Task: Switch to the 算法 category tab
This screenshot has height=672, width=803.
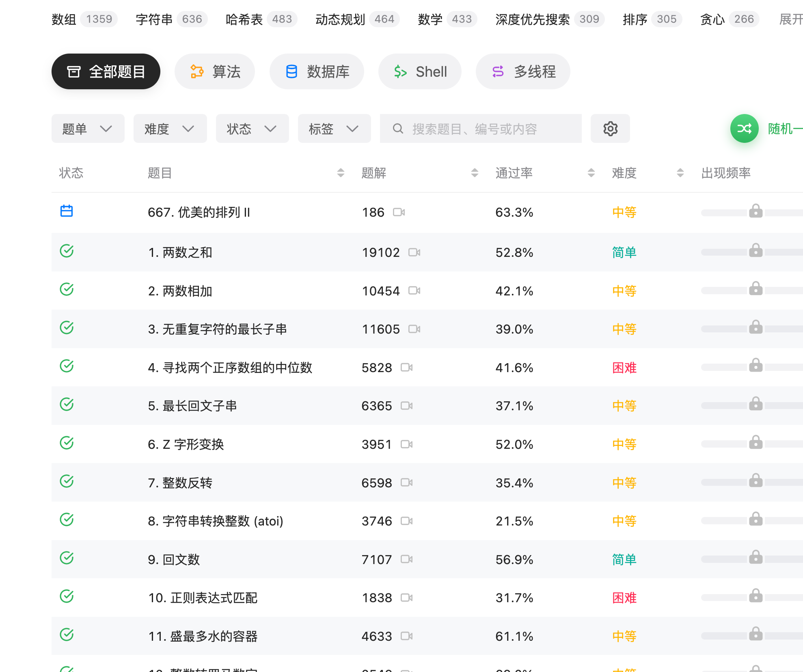Action: 215,72
